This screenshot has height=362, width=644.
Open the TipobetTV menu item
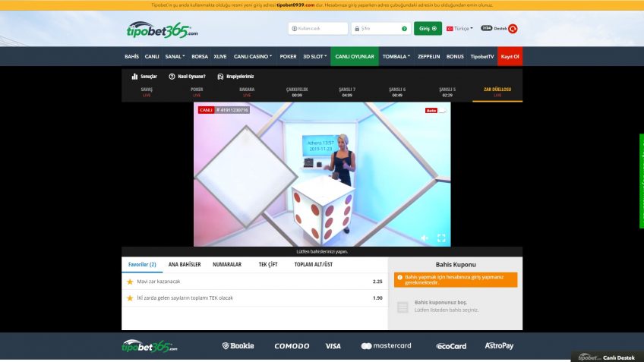(x=481, y=57)
